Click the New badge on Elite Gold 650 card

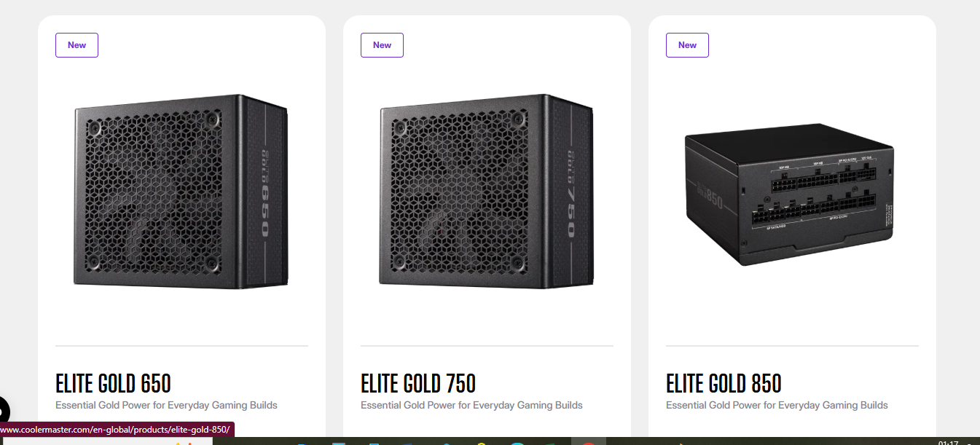tap(77, 45)
